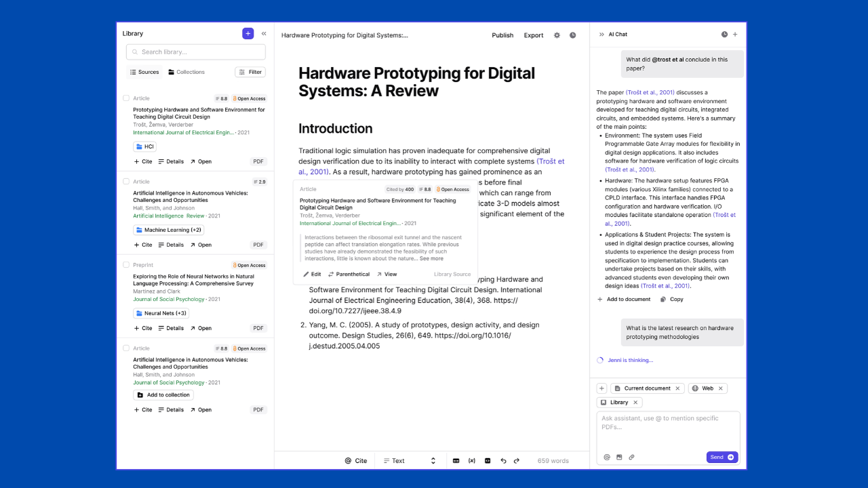Send the chat message
The image size is (868, 488).
click(x=722, y=457)
